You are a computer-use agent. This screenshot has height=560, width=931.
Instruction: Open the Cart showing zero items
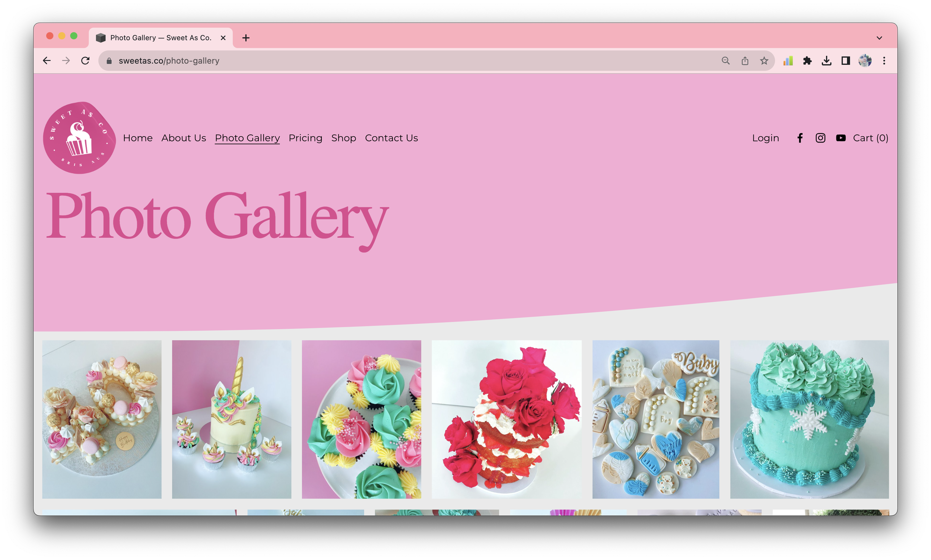tap(870, 138)
